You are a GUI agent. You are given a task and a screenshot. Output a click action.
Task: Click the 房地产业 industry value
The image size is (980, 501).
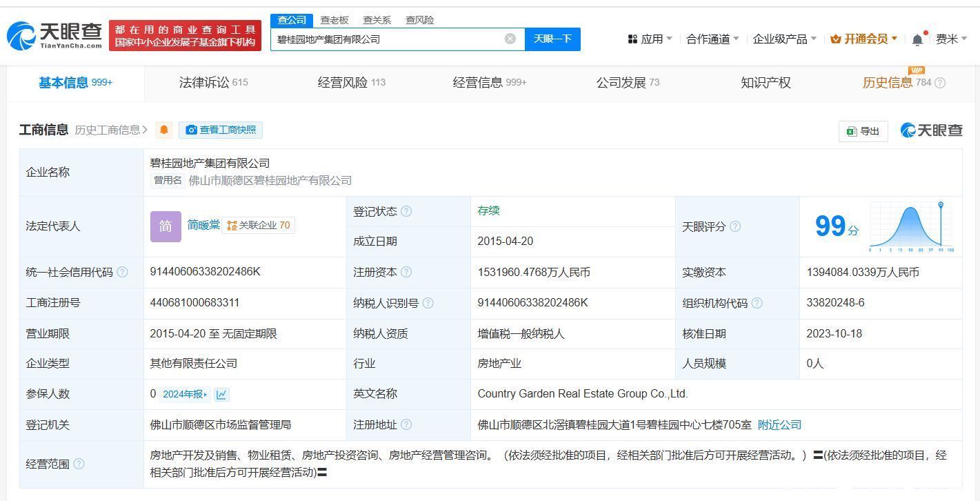[x=499, y=364]
